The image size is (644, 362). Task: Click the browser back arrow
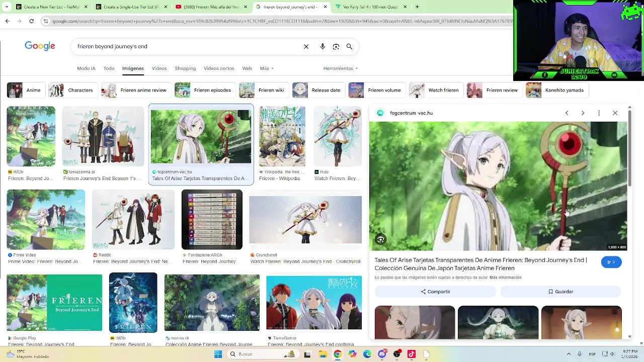pyautogui.click(x=7, y=21)
